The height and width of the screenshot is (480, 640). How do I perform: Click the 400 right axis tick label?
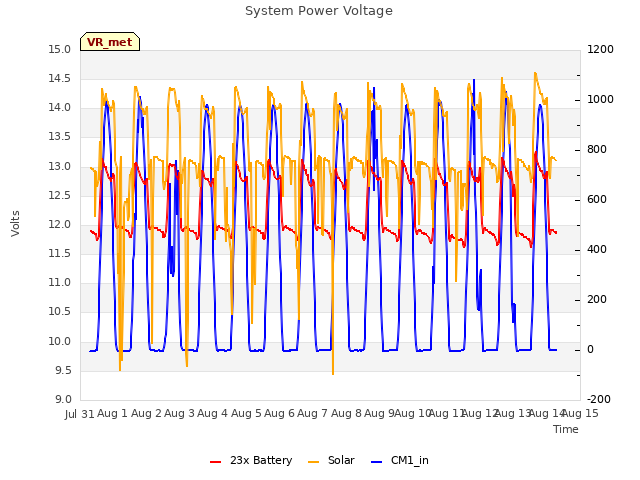coord(597,249)
